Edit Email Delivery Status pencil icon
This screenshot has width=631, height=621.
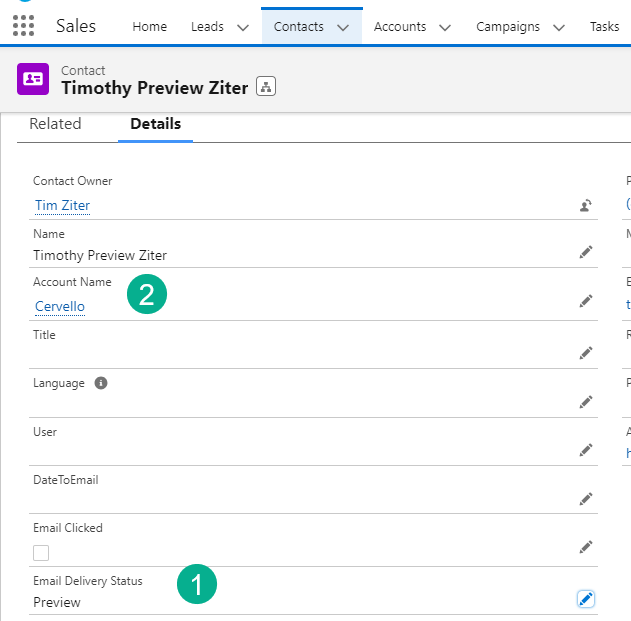586,599
